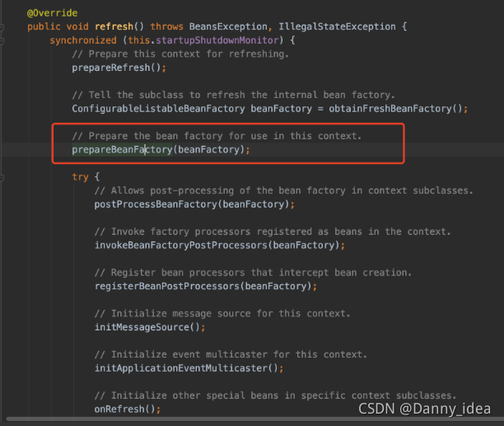Click comment 'Register bean processors that intercept'
Image resolution: width=504 pixels, height=426 pixels.
coord(253,273)
